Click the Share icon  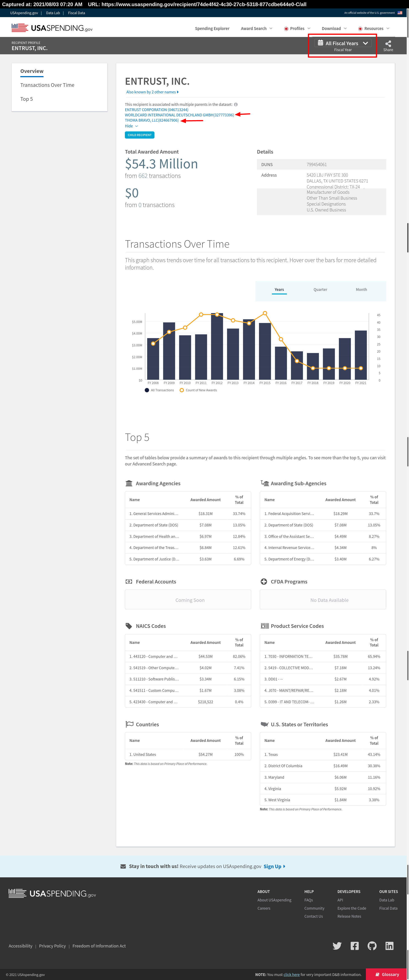(x=388, y=44)
